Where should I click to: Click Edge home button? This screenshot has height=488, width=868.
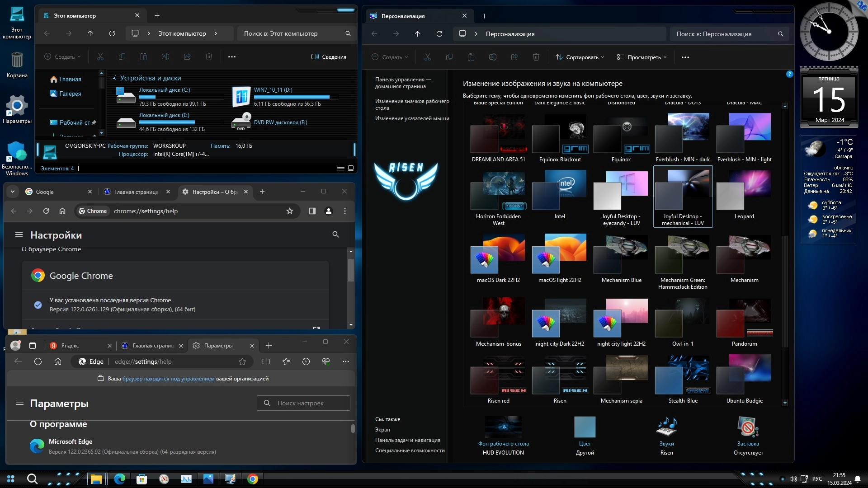[58, 361]
